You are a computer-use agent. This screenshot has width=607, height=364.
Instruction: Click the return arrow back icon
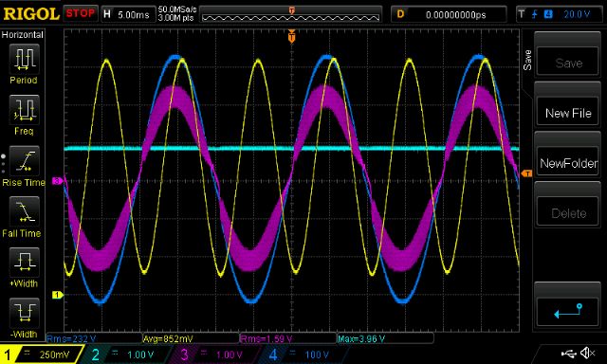coord(568,312)
